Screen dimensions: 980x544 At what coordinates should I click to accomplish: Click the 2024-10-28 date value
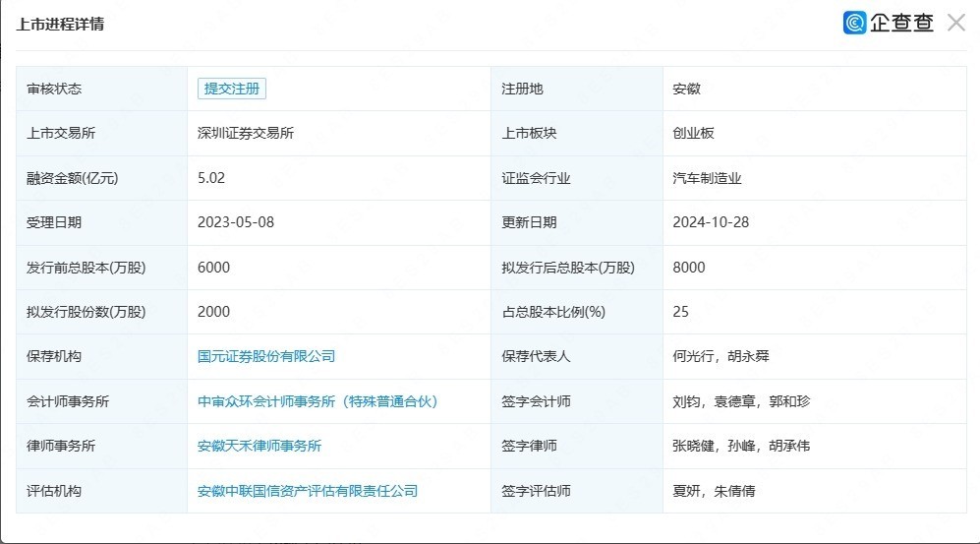point(711,222)
